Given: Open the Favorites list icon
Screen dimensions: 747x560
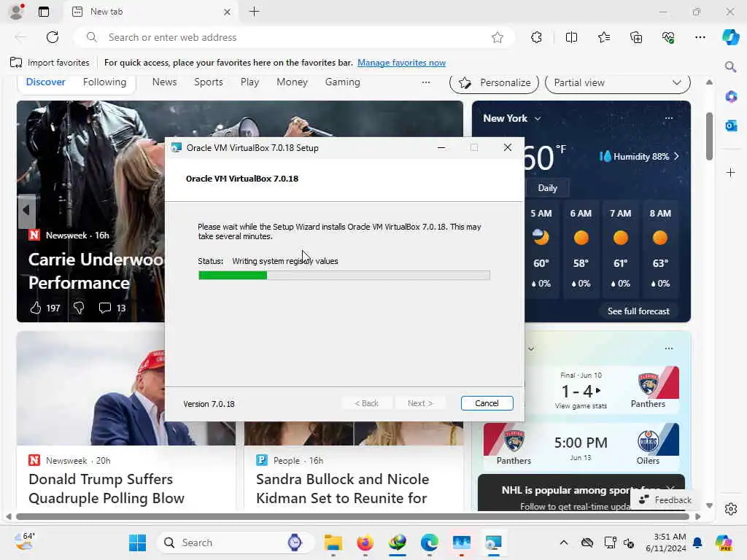Looking at the screenshot, I should (604, 37).
